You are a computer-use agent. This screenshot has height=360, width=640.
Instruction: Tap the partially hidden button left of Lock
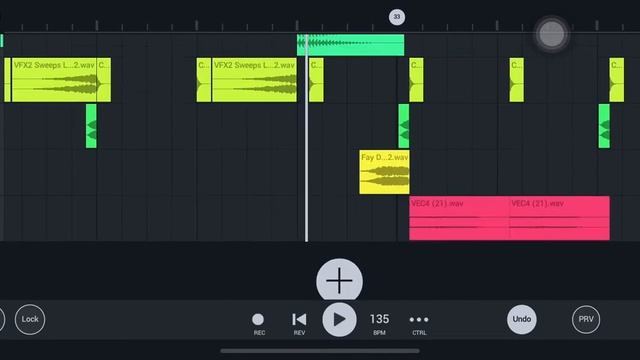[2, 319]
